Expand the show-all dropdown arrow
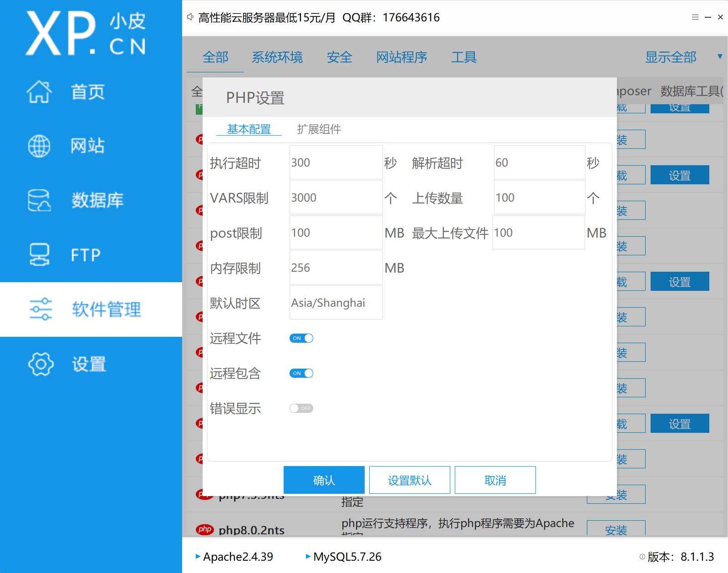The width and height of the screenshot is (728, 573). [x=720, y=57]
